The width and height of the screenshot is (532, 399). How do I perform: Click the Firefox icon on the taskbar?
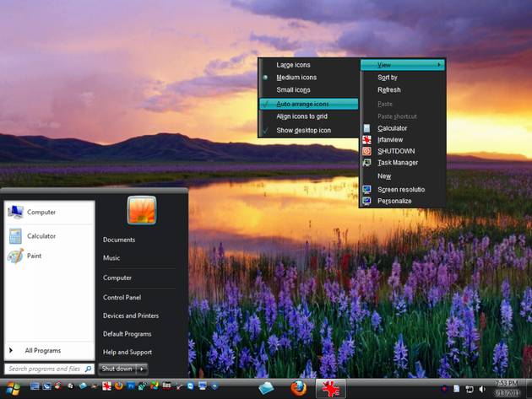(297, 388)
